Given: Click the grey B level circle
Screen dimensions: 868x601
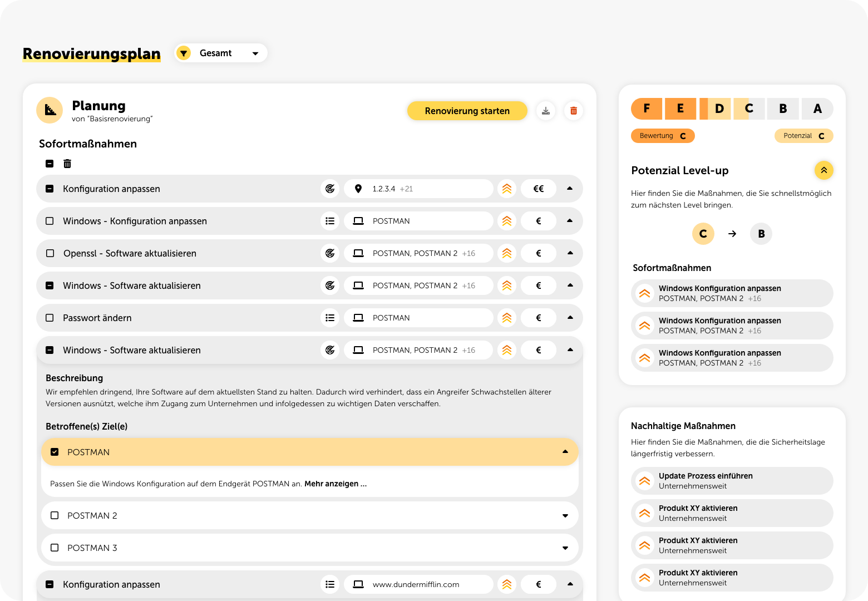Looking at the screenshot, I should pos(761,234).
